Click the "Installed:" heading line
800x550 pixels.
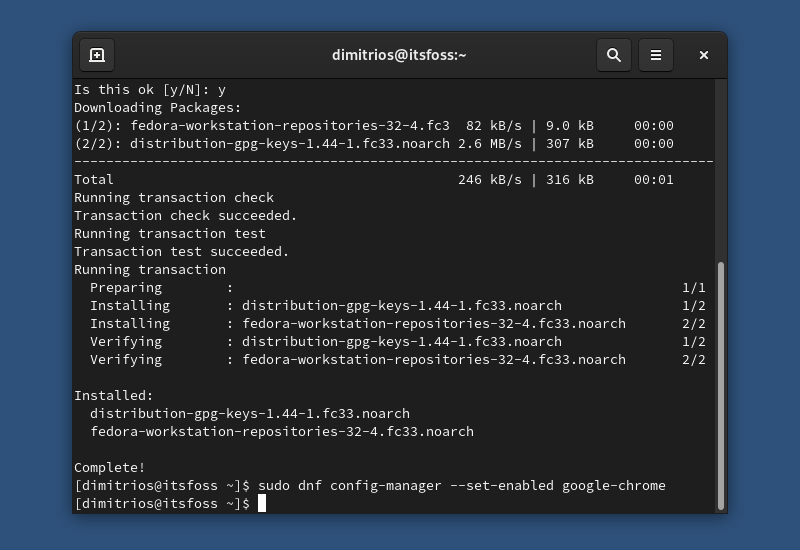[x=114, y=395]
